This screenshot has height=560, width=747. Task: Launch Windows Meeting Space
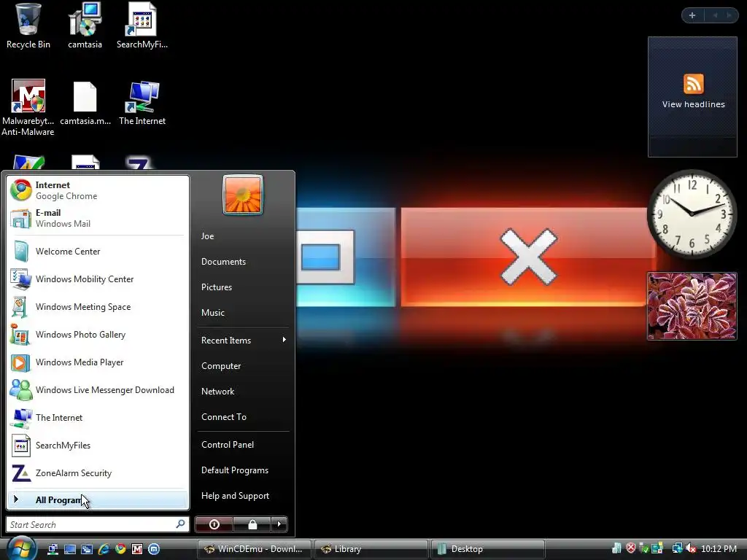pyautogui.click(x=98, y=307)
